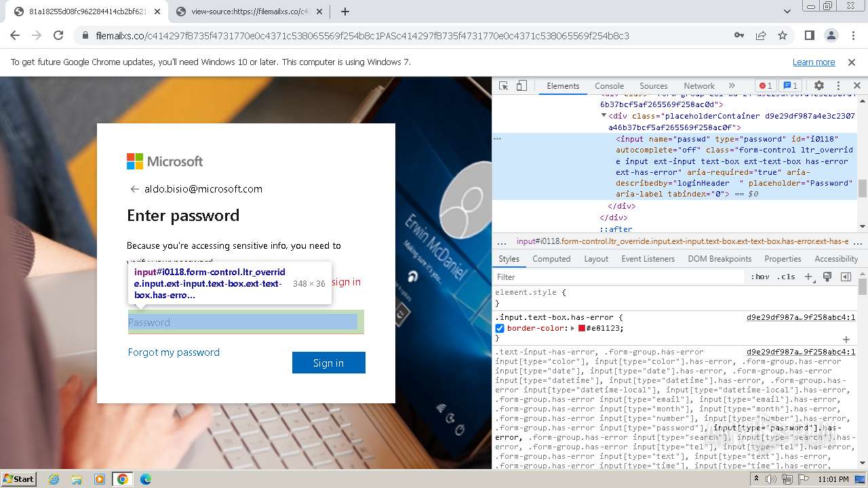Open Chrome three-dot menu

click(852, 36)
